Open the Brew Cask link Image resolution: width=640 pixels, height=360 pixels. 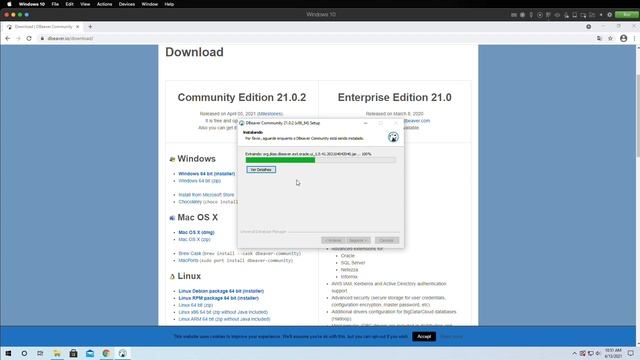[190, 253]
